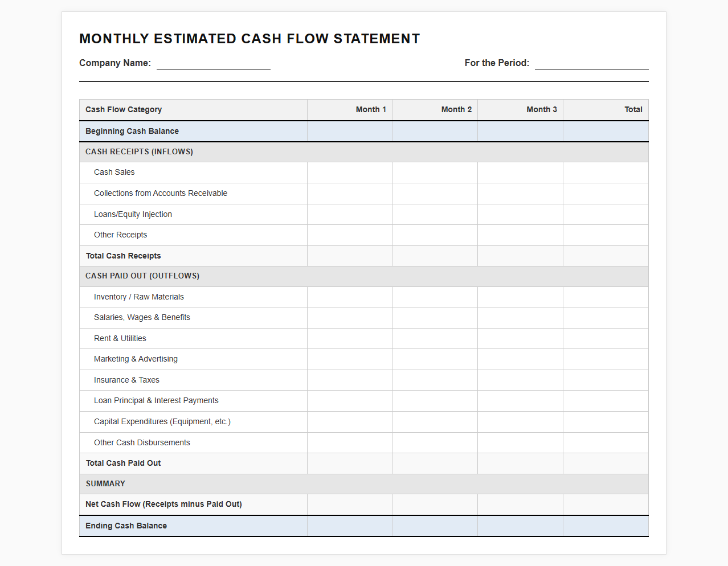Click 'Capital Expenditures (Equipment, etc.)' label

click(162, 421)
